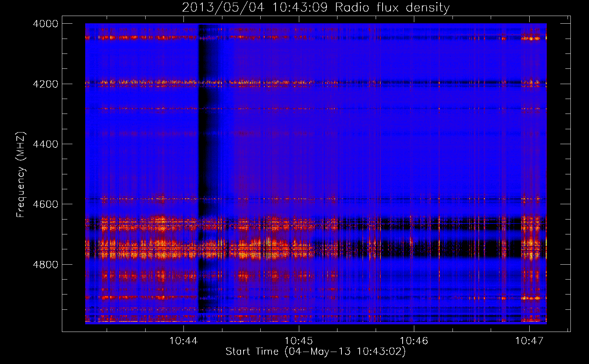Click the dark vertical dropout band after 10:44

click(x=208, y=164)
